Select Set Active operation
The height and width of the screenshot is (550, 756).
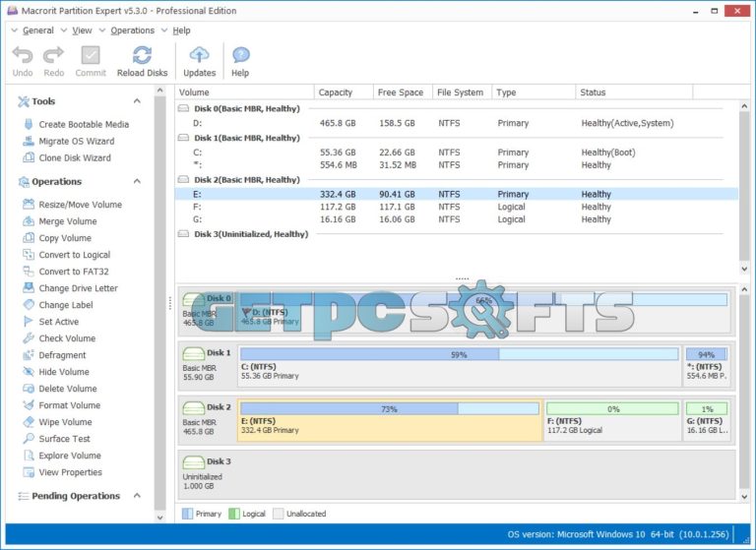pyautogui.click(x=50, y=322)
